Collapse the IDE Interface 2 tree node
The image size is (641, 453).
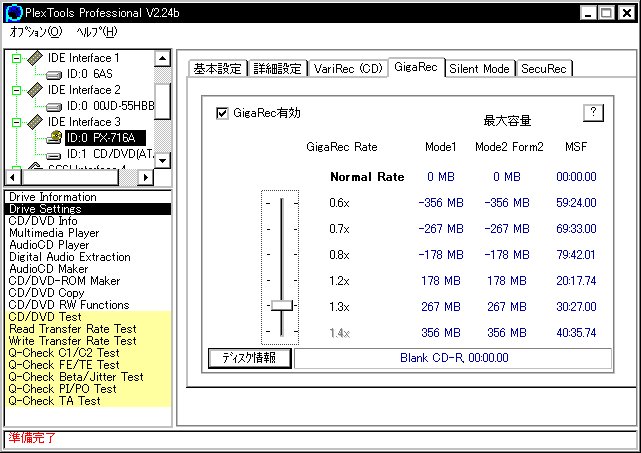pyautogui.click(x=16, y=90)
